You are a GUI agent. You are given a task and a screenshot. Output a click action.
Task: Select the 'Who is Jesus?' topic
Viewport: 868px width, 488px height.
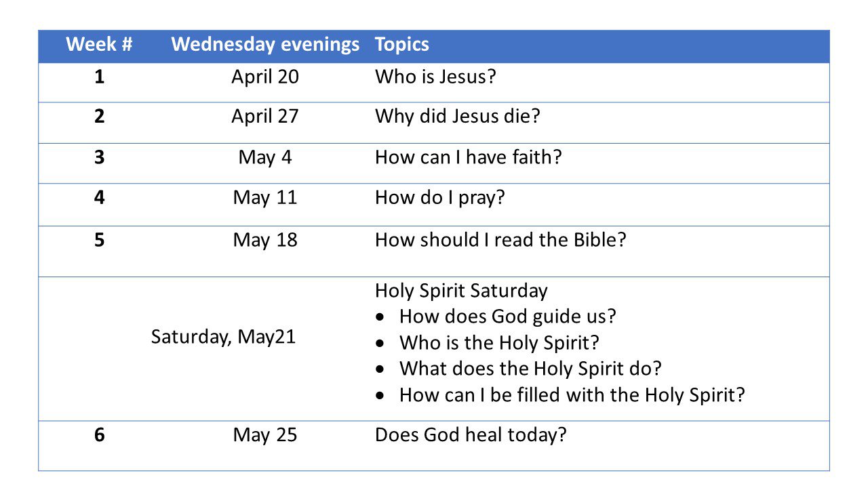[x=435, y=77]
